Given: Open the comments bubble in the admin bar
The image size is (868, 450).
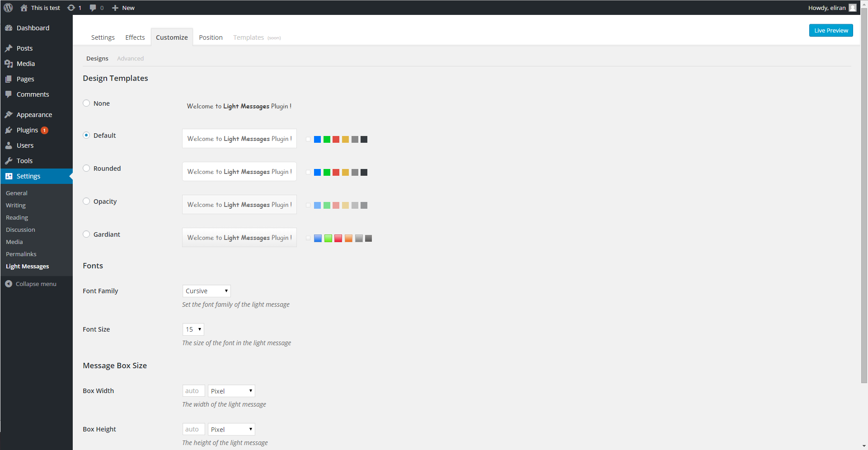Looking at the screenshot, I should coord(93,8).
